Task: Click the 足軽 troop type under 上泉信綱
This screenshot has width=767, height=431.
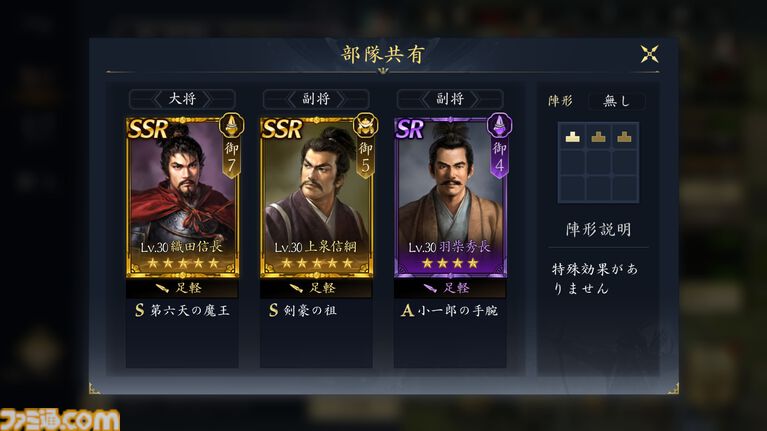Action: point(316,288)
